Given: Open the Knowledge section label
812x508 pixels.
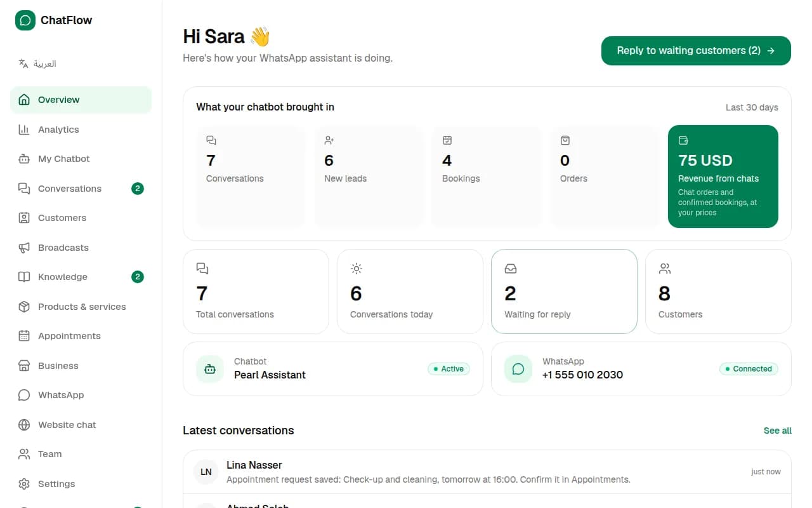Looking at the screenshot, I should point(63,277).
